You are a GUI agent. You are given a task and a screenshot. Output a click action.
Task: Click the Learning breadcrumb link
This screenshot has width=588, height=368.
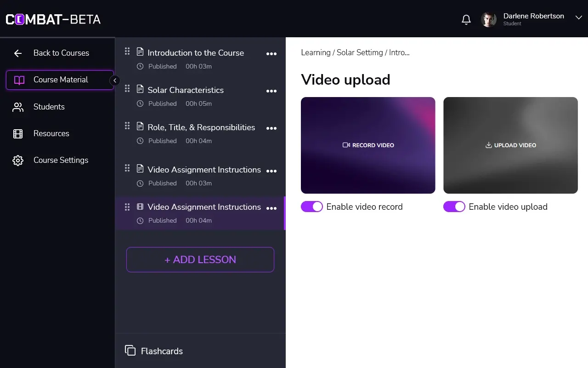coord(315,52)
